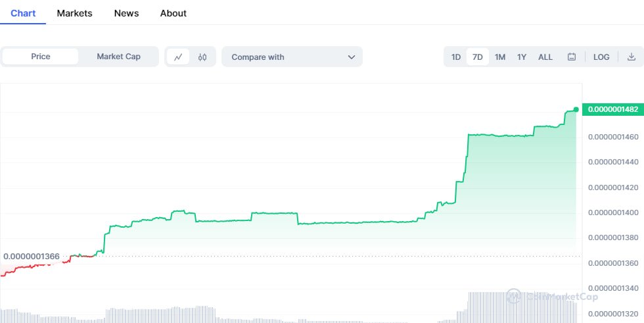Click the 0.0000001440 axis label
This screenshot has height=323, width=644.
click(x=613, y=162)
